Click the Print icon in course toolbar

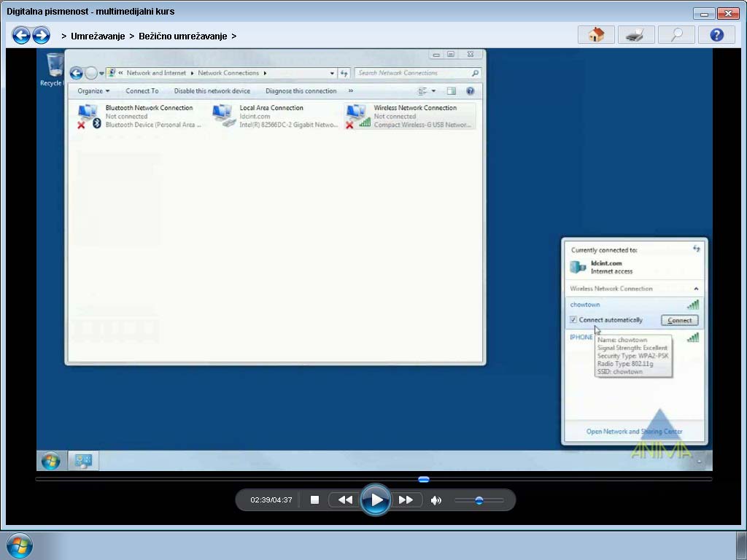(635, 35)
